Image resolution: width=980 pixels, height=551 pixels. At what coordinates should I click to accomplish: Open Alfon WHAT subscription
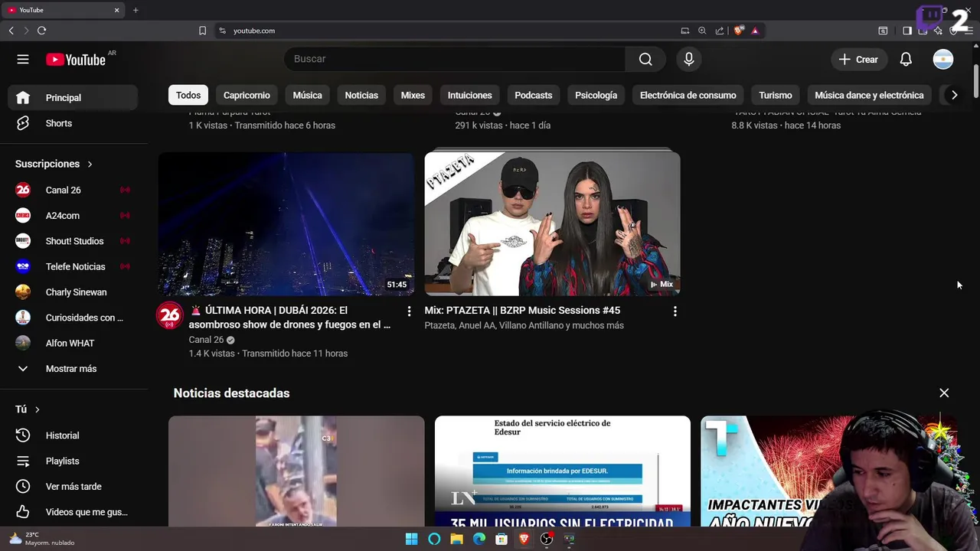pyautogui.click(x=73, y=343)
